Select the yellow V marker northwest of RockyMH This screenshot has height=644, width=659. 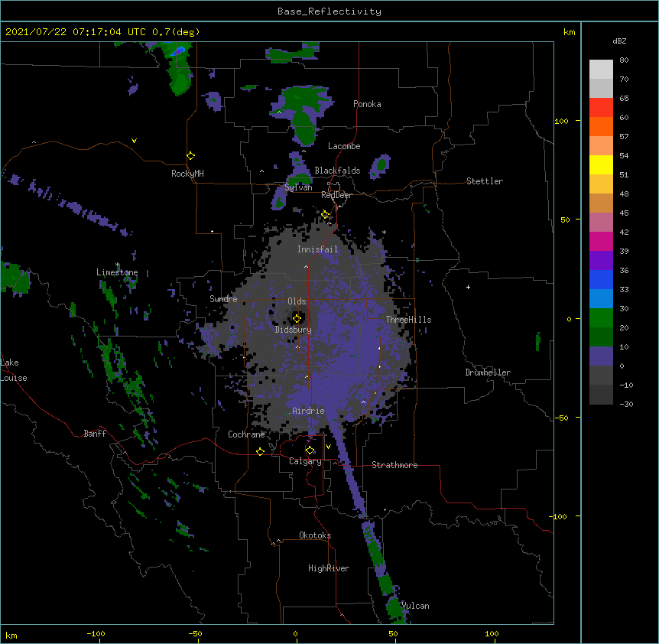pos(134,141)
